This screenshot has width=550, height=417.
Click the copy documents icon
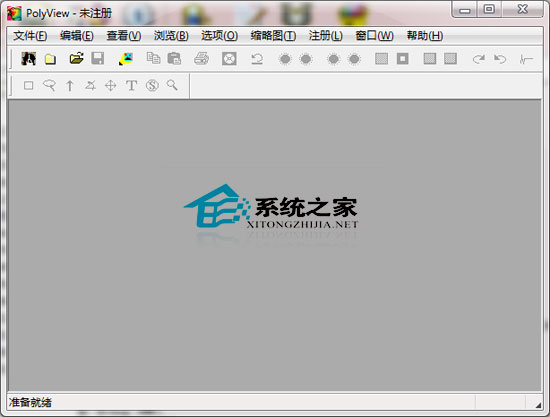(x=153, y=58)
